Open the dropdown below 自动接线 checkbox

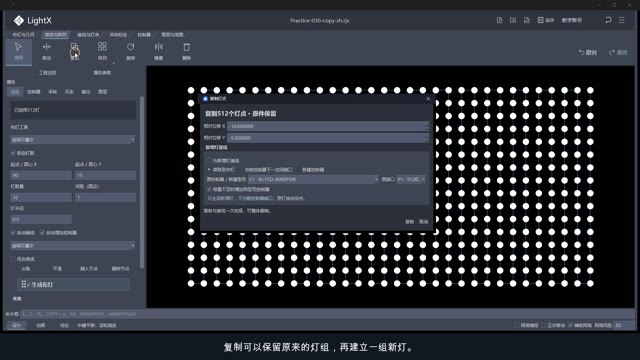tap(73, 246)
